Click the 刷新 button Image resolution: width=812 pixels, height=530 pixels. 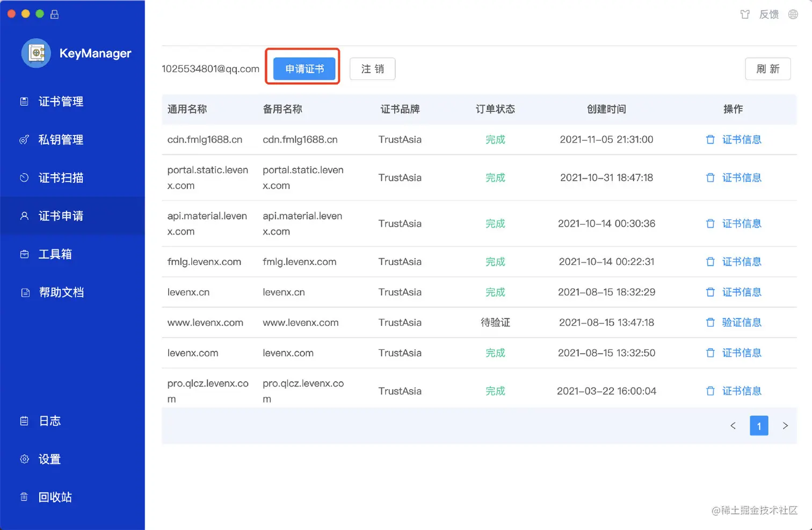click(x=767, y=69)
